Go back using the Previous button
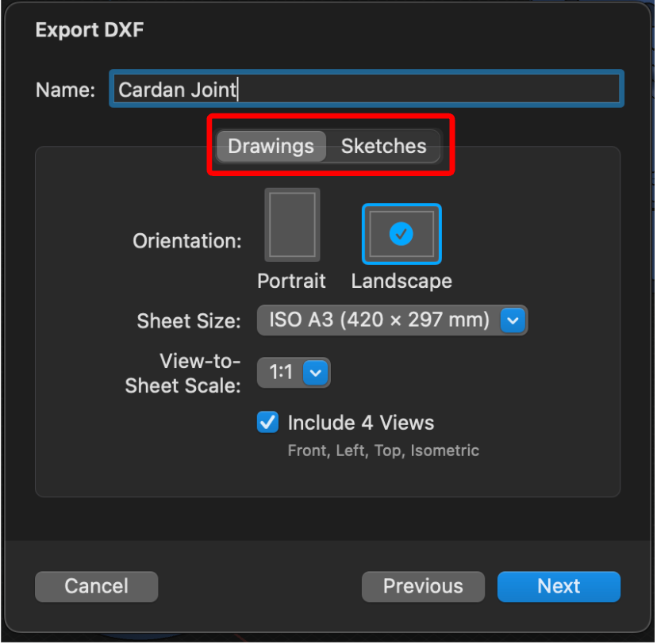This screenshot has height=644, width=657. [423, 586]
